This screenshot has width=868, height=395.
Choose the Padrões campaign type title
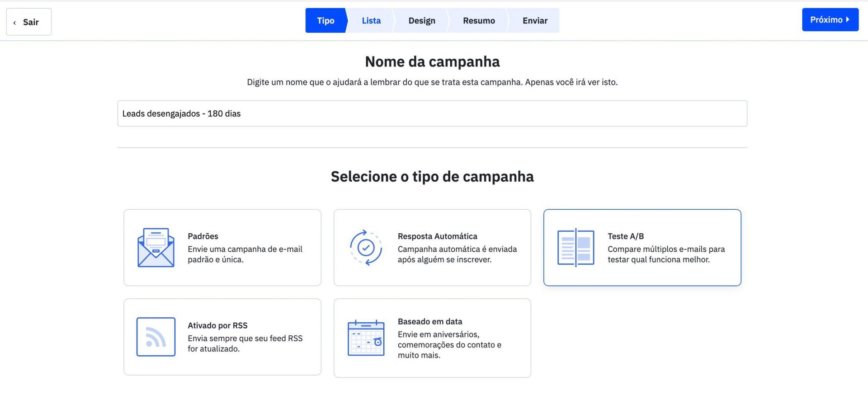click(x=203, y=236)
